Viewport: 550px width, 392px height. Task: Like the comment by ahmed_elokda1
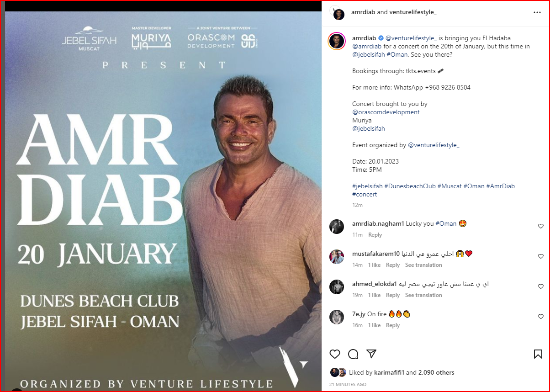click(541, 286)
